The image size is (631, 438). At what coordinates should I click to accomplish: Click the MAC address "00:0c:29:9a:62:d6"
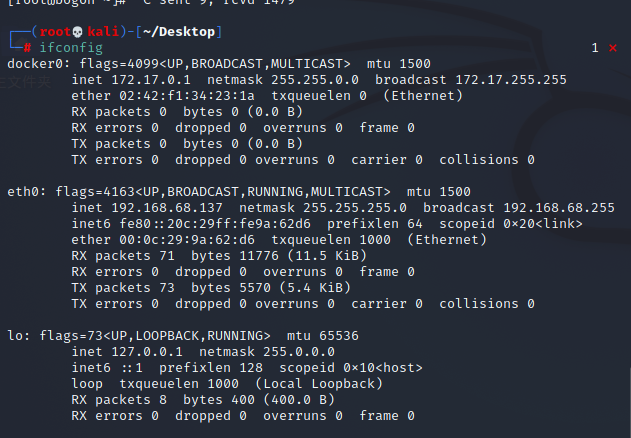(x=187, y=240)
